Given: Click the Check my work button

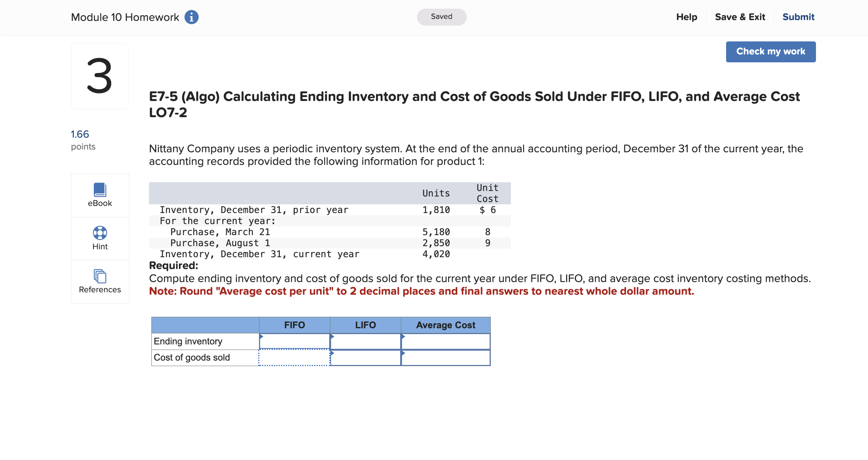Looking at the screenshot, I should [771, 52].
